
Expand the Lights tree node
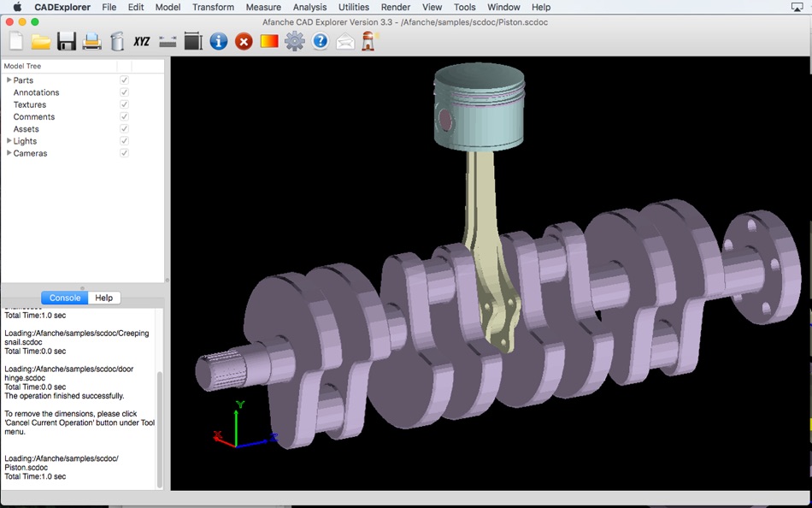point(9,140)
